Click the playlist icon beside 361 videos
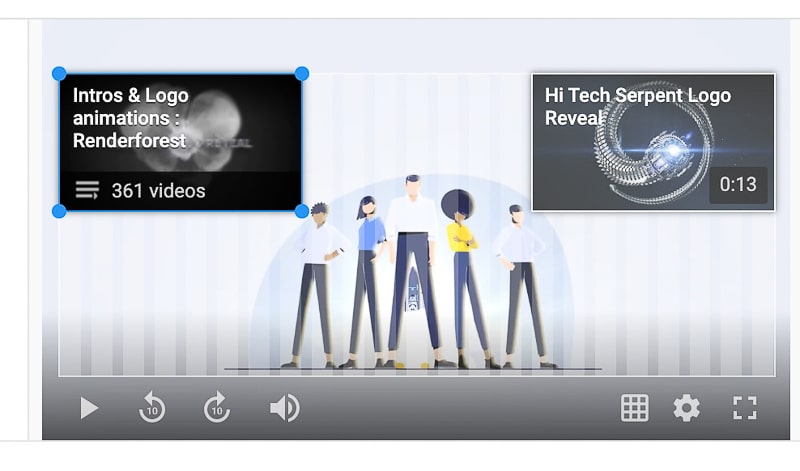The height and width of the screenshot is (471, 800). tap(87, 190)
